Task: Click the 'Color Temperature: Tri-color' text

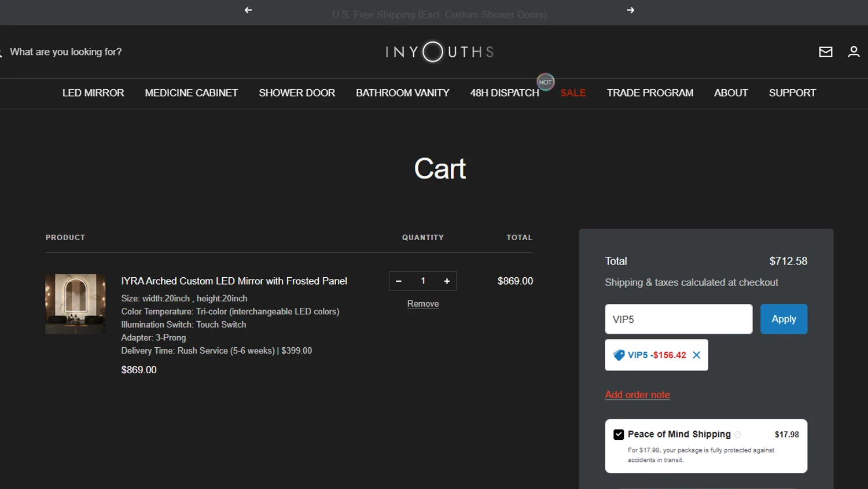Action: click(x=230, y=311)
